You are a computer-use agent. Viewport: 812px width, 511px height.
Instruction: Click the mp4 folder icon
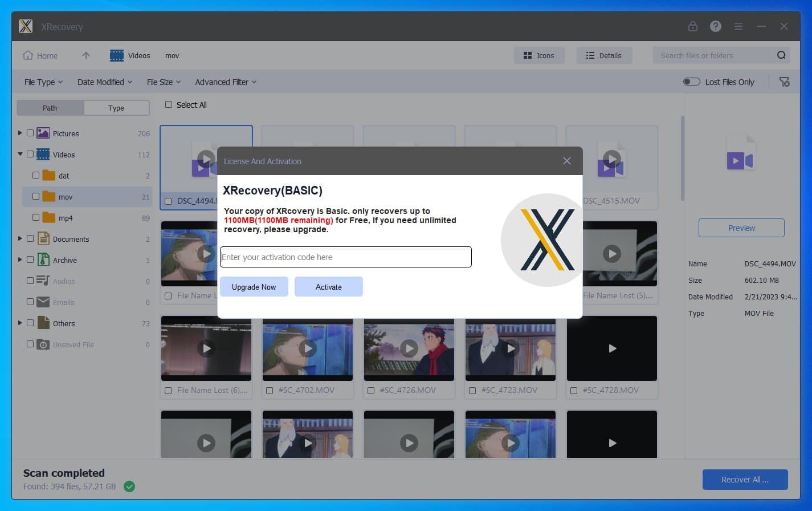pyautogui.click(x=49, y=218)
